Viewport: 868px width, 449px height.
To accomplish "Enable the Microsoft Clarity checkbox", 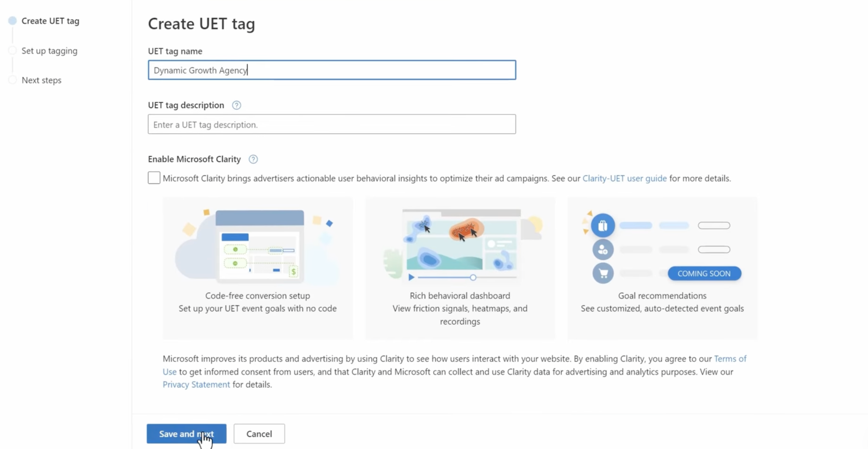I will pos(154,178).
